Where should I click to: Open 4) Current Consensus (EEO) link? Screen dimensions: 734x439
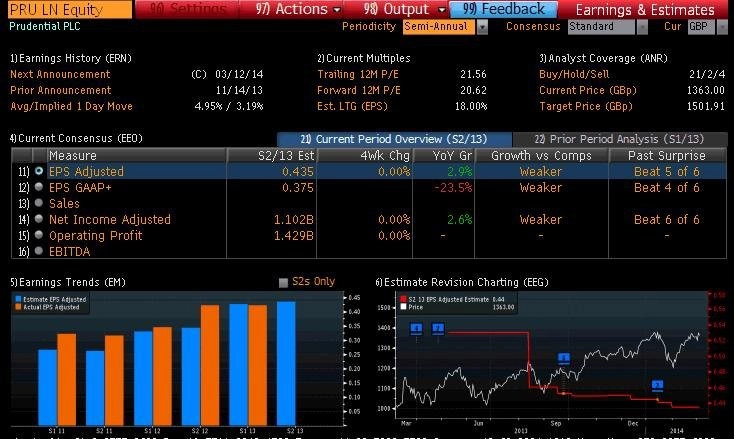[76, 139]
